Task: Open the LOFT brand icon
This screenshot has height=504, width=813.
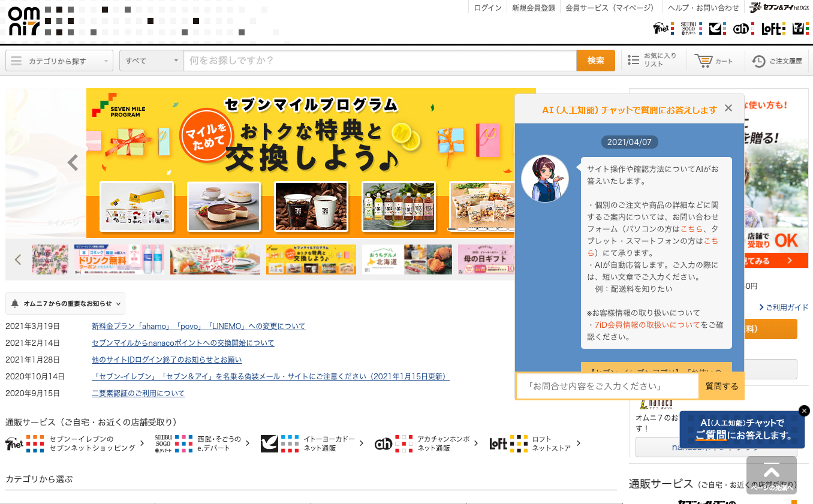Action: coord(772,28)
